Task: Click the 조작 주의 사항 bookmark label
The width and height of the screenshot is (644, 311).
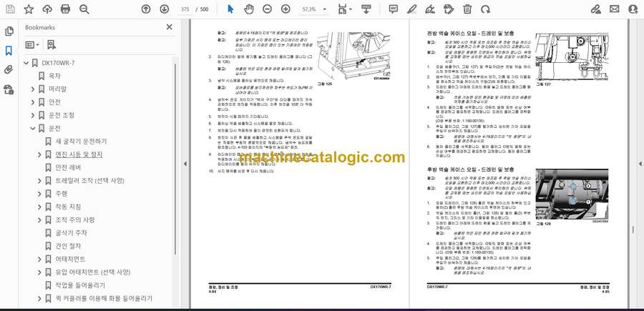Action: click(75, 220)
